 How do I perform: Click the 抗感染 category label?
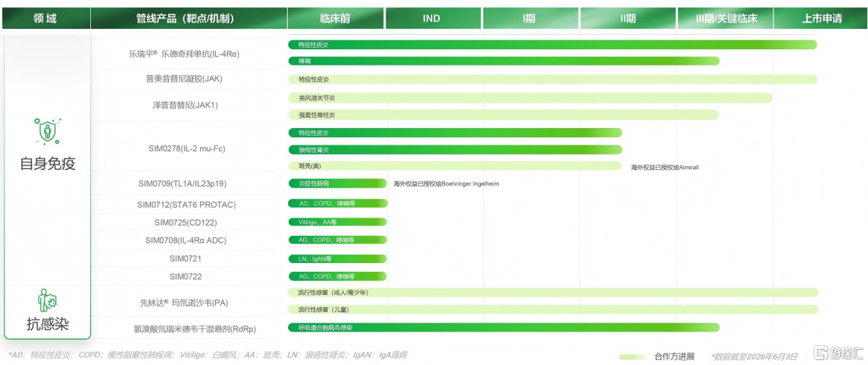pos(48,324)
